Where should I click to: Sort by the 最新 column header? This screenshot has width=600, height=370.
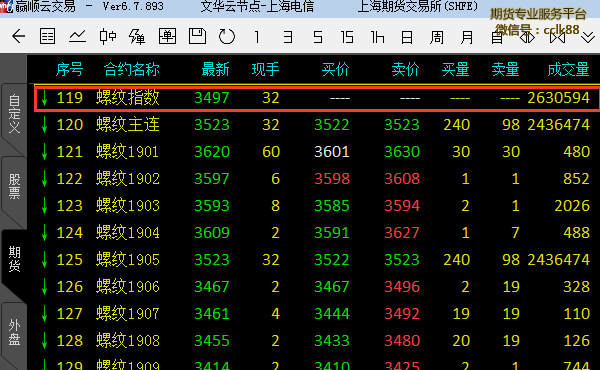(215, 69)
